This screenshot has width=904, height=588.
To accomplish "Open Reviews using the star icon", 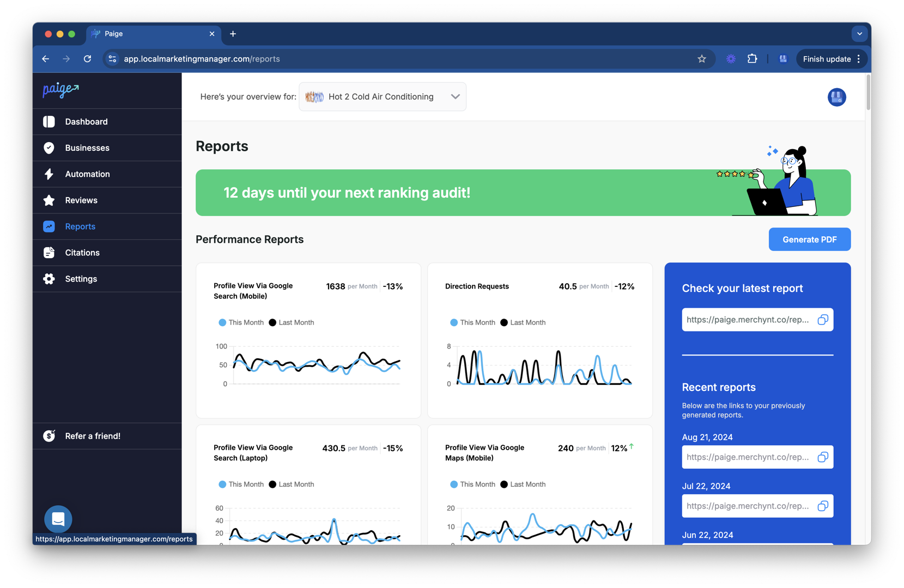I will point(49,200).
